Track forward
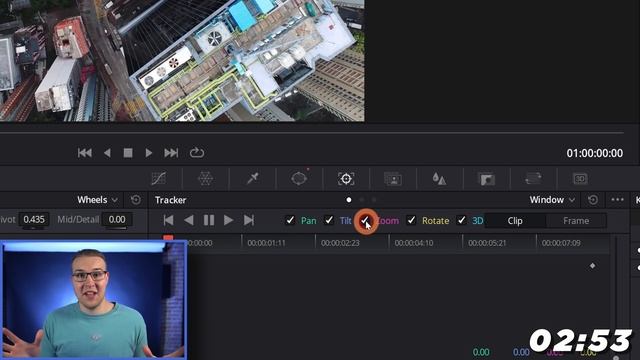The width and height of the screenshot is (640, 360). [229, 220]
